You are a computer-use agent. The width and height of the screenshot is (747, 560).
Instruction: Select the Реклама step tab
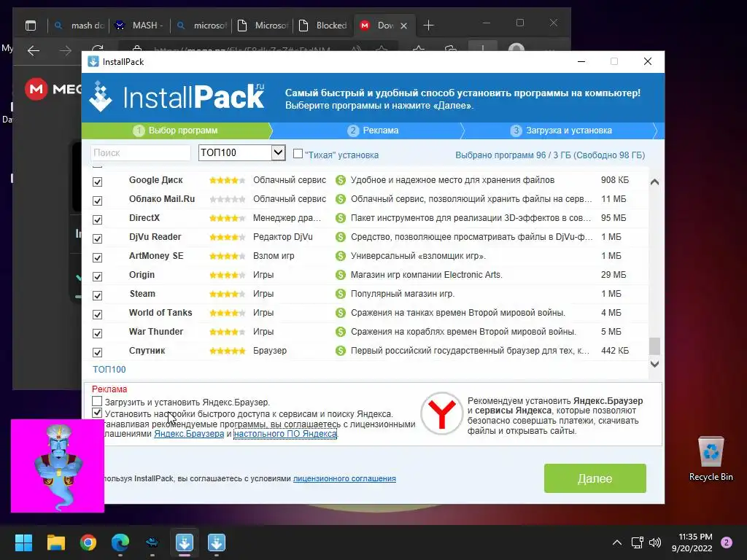(373, 131)
